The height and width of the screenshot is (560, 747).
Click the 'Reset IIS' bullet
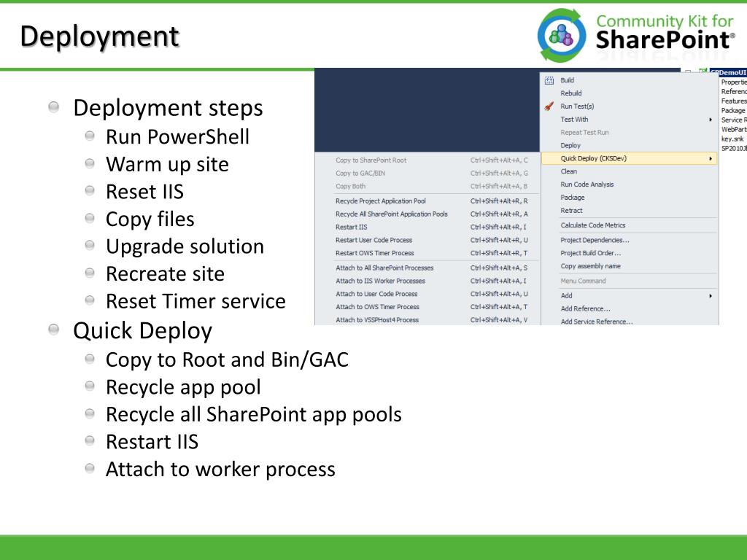145,192
